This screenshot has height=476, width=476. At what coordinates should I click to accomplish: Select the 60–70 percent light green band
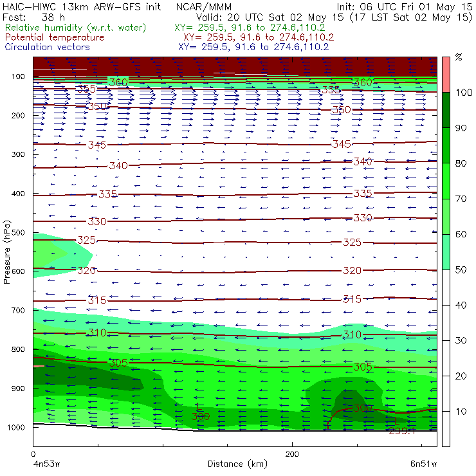point(446,216)
